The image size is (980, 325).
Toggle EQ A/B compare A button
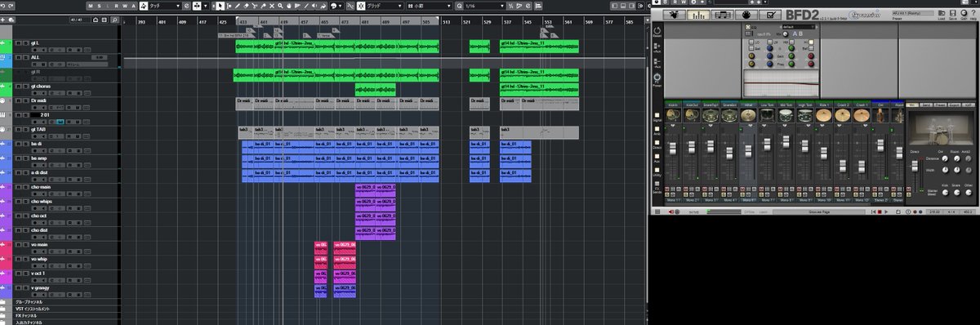click(795, 33)
